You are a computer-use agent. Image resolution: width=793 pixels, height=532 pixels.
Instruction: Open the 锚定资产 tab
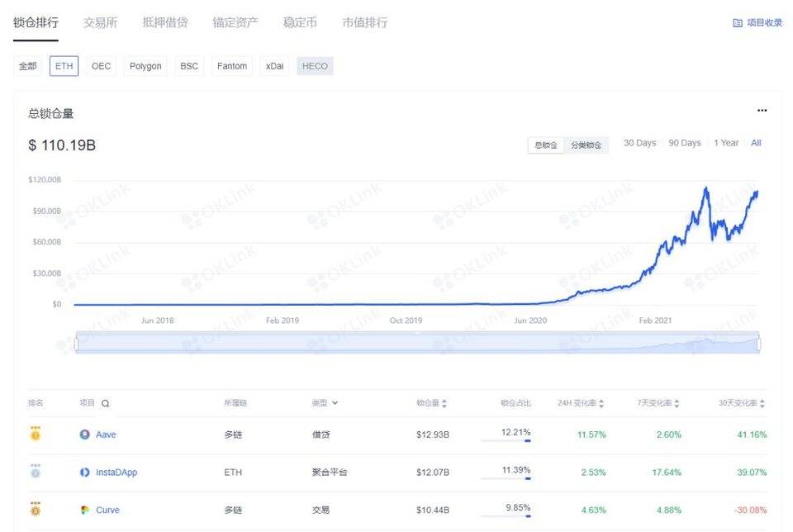coord(235,23)
